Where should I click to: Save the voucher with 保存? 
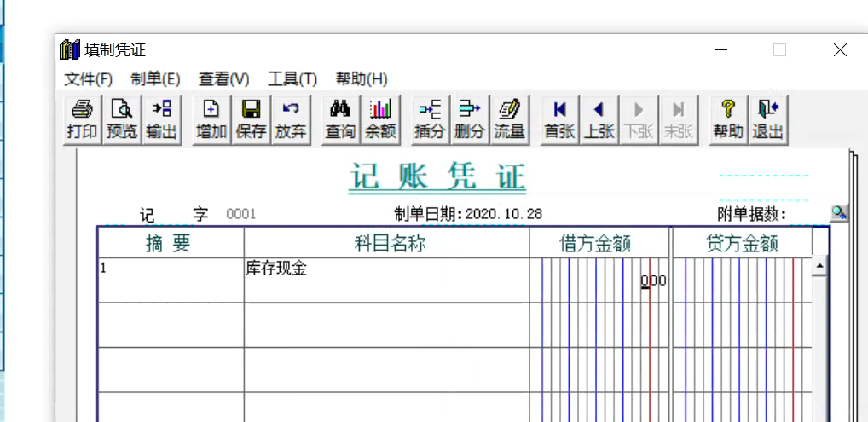[x=251, y=119]
